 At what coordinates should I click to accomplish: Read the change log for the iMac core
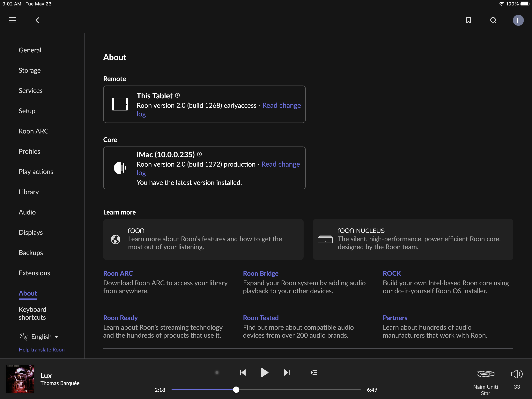[x=280, y=164]
